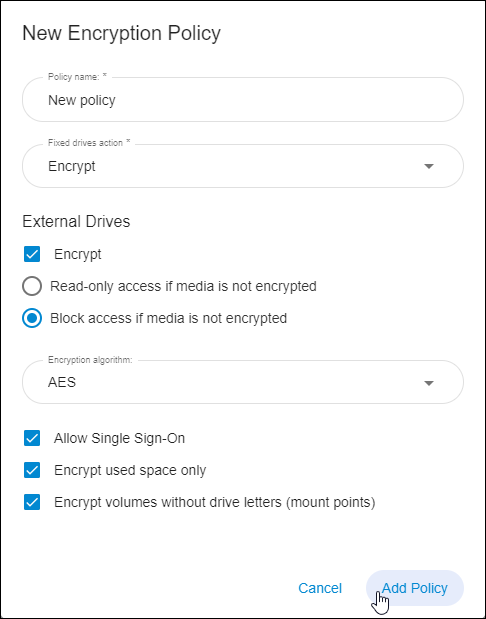Open the Fixed drives action combo box
Viewport: 486px width, 619px height.
coord(242,166)
